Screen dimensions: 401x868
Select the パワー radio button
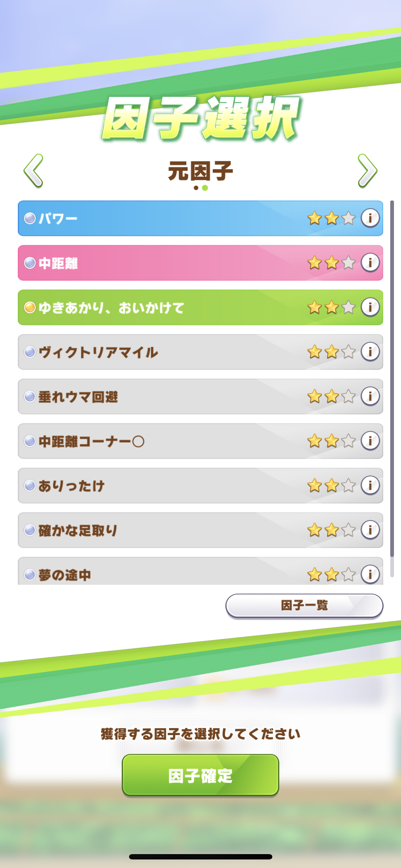point(30,218)
